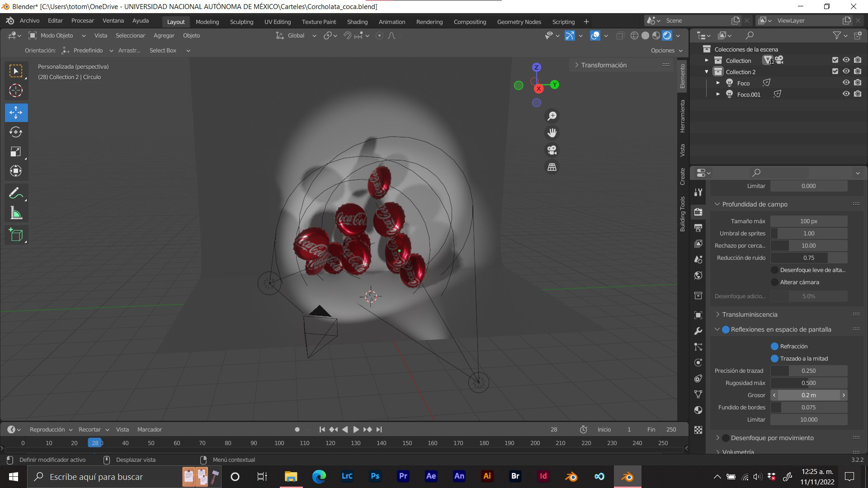Open the Marcador timeline menu
The image size is (868, 488).
tap(150, 429)
